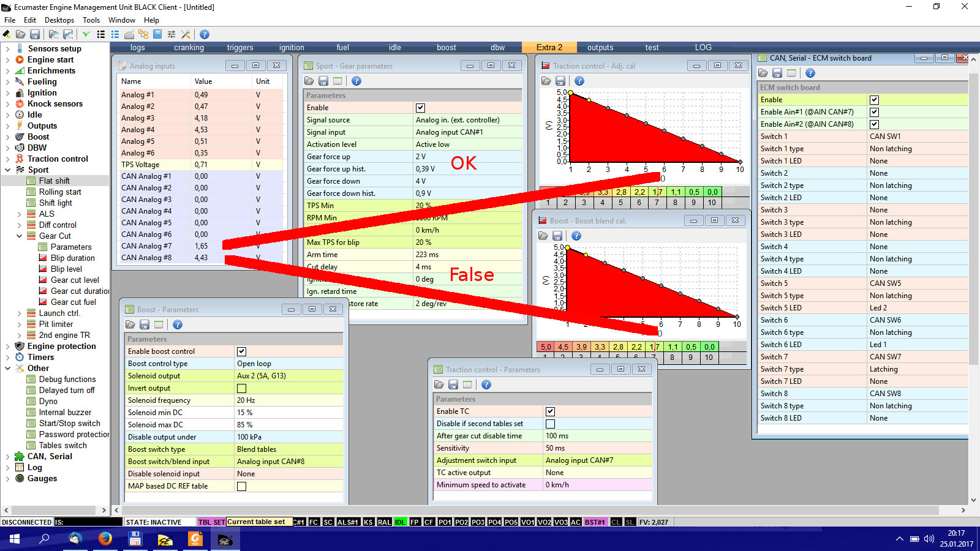Click save icon in ECM switch board window

tap(777, 73)
